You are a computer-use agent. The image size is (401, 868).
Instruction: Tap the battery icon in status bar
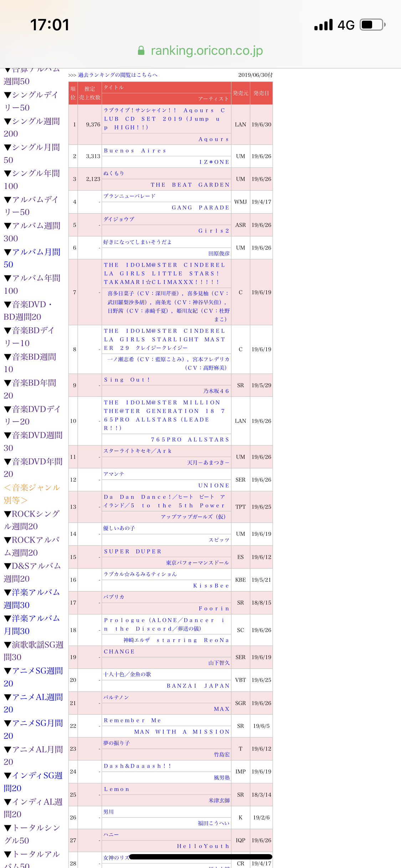click(373, 25)
